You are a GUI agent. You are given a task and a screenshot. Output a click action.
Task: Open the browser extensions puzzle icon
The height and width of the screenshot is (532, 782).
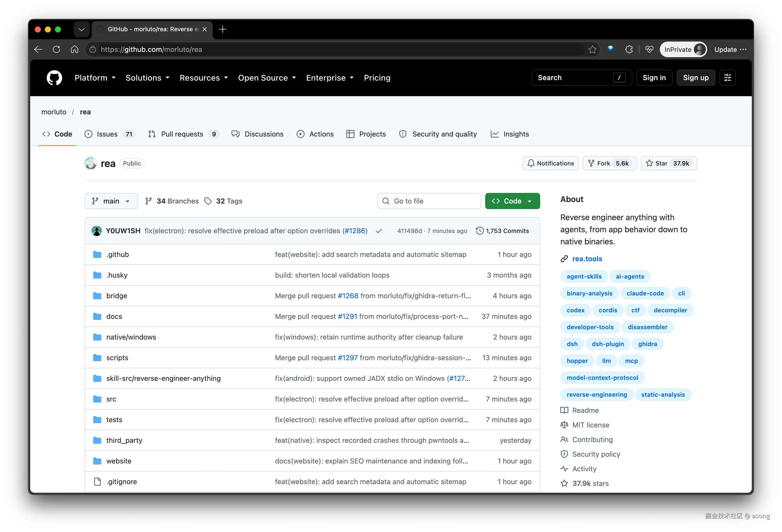click(629, 49)
